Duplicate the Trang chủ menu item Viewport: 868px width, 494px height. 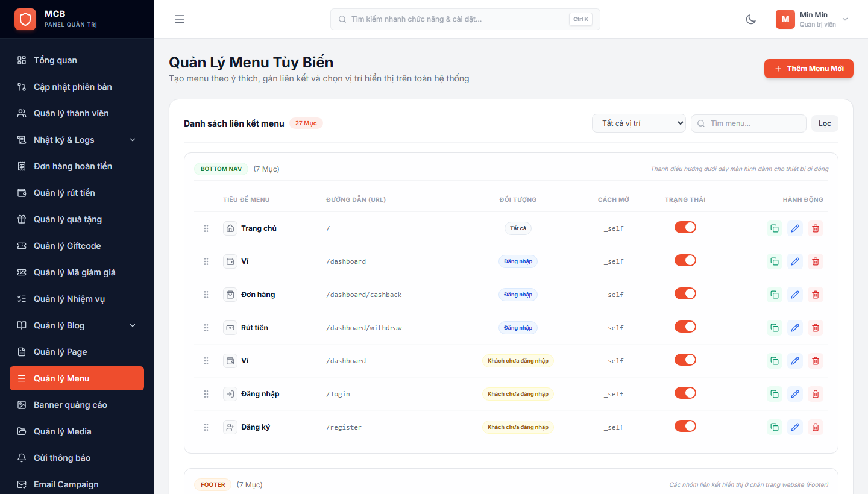pos(774,228)
